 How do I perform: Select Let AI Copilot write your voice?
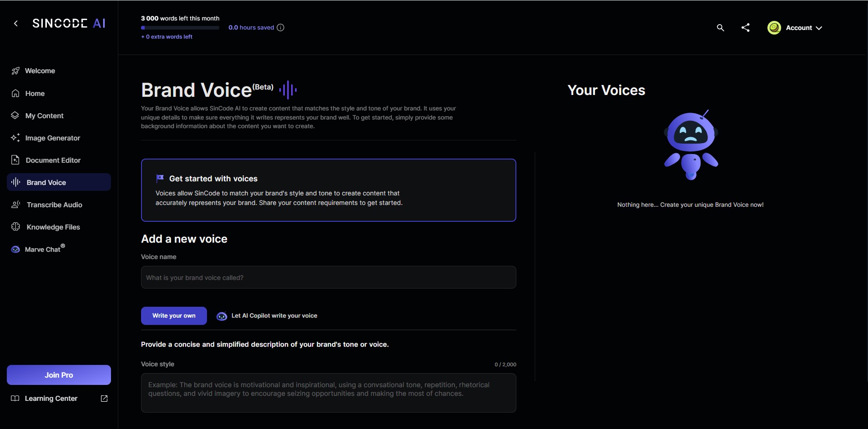267,316
